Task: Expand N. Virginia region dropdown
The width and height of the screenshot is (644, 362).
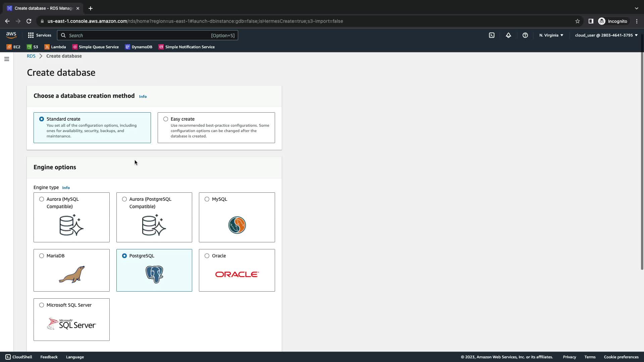Action: (551, 35)
